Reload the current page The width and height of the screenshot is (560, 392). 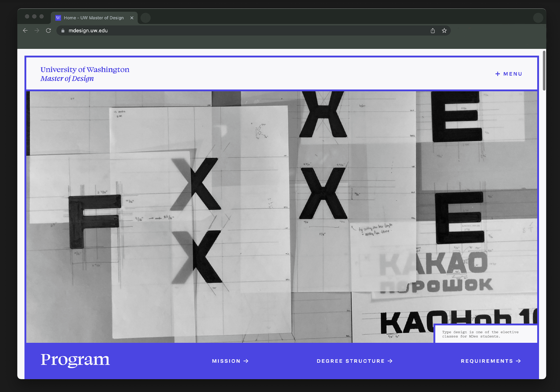(x=48, y=31)
